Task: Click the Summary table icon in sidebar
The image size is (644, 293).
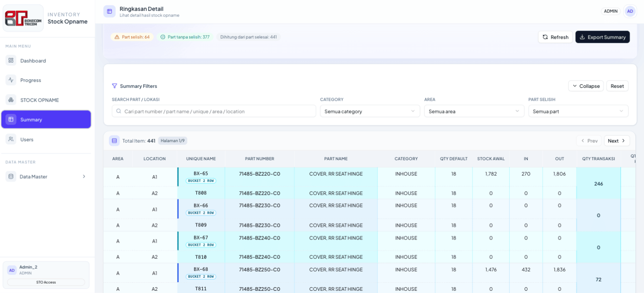Action: [11, 119]
